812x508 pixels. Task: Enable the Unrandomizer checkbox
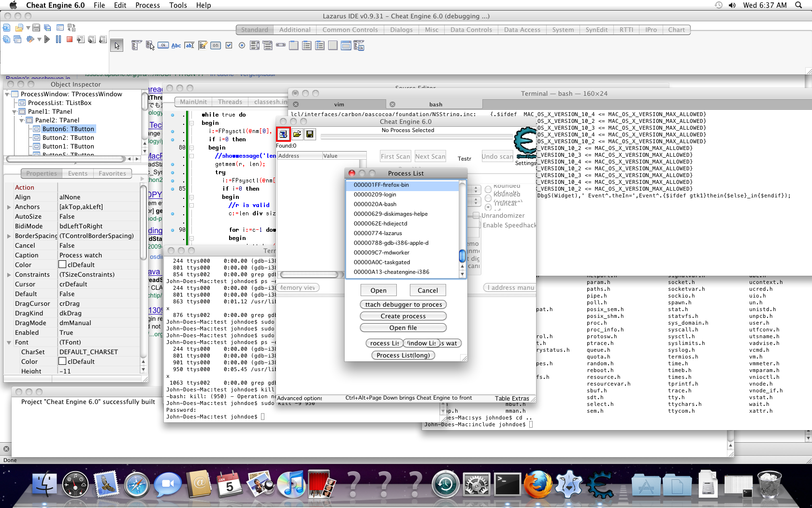[476, 215]
